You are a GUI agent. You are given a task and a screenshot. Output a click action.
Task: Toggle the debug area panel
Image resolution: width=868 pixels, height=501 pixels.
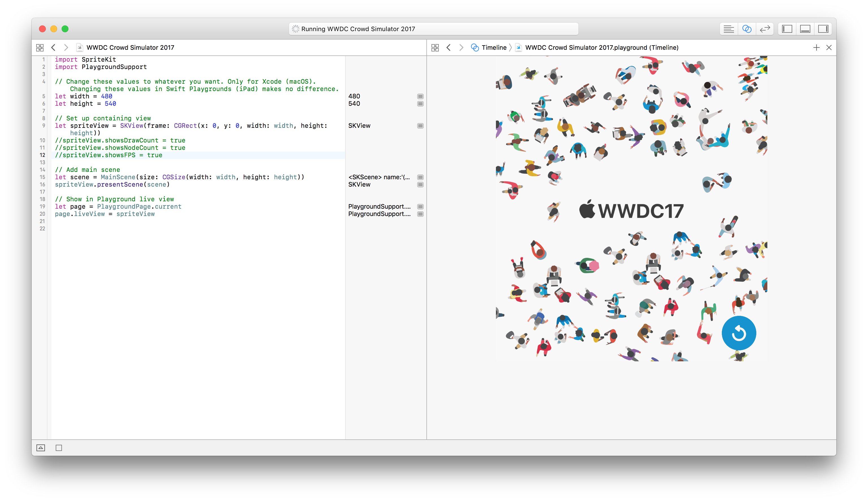(805, 29)
